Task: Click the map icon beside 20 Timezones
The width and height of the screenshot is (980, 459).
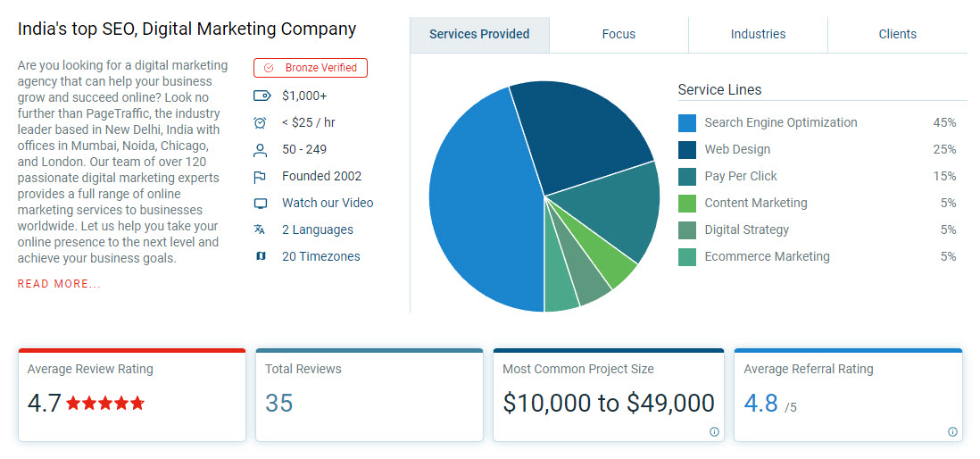Action: pyautogui.click(x=261, y=256)
